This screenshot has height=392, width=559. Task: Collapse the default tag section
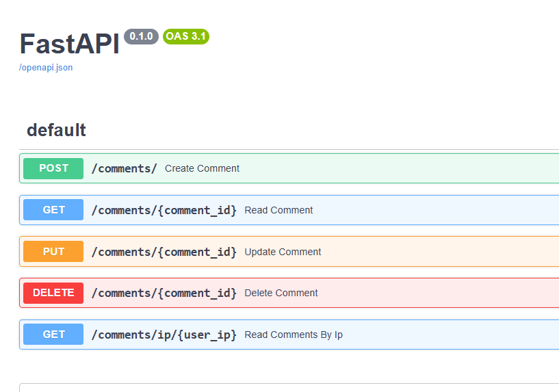click(x=56, y=130)
